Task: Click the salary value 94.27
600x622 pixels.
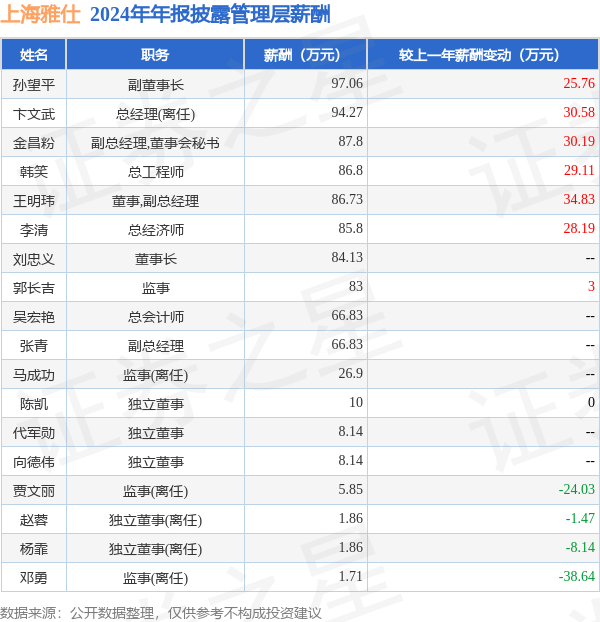Action: click(x=347, y=112)
